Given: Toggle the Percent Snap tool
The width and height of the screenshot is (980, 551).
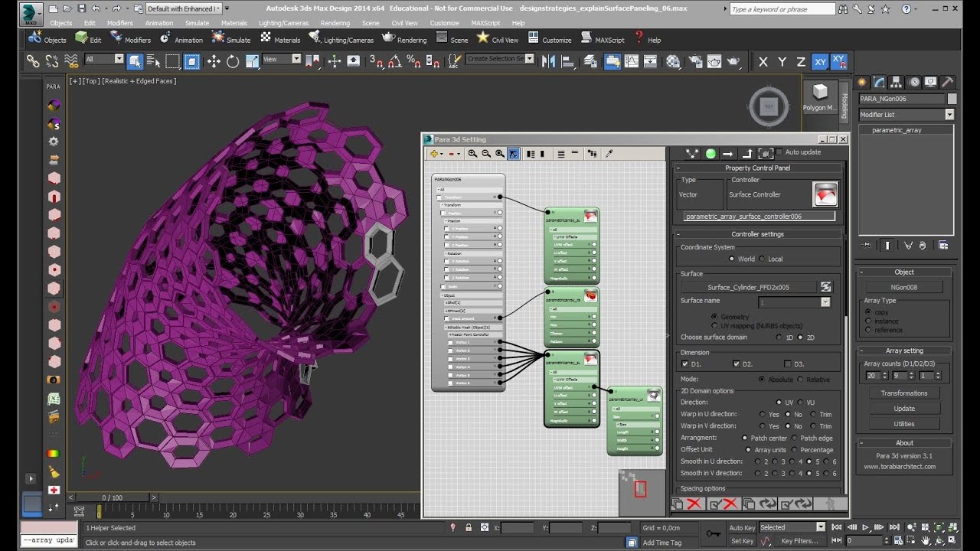Looking at the screenshot, I should 413,61.
